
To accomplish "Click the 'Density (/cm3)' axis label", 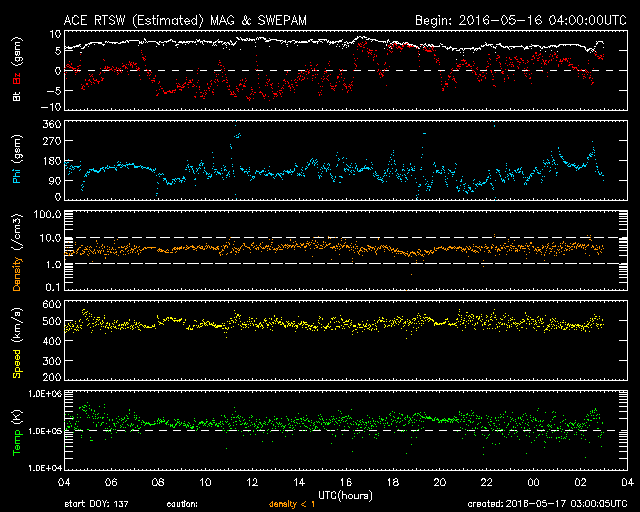I will 17,252.
